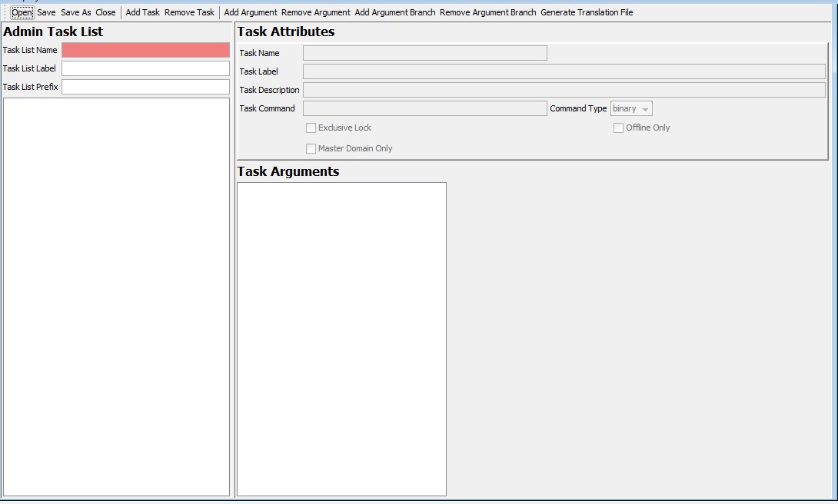Image resolution: width=838 pixels, height=504 pixels.
Task: Click the Task Arguments heading
Action: [288, 171]
